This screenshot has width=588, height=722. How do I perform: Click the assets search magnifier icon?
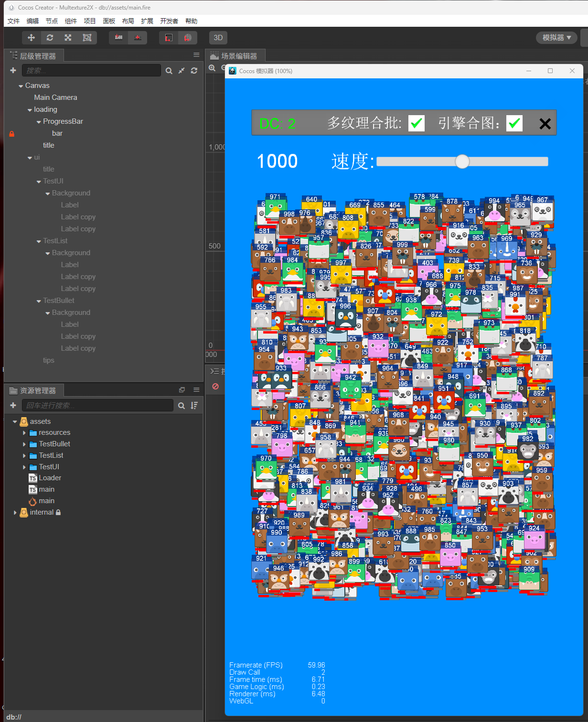182,406
